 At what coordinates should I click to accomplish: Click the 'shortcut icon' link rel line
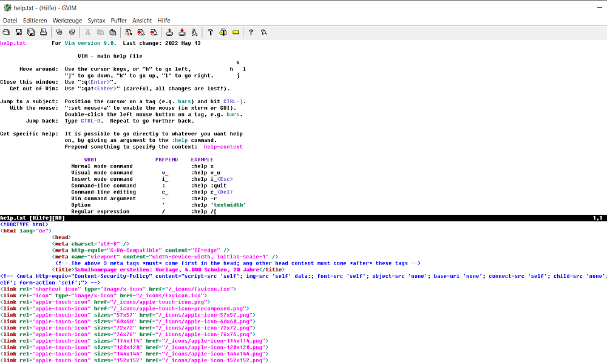pos(118,289)
